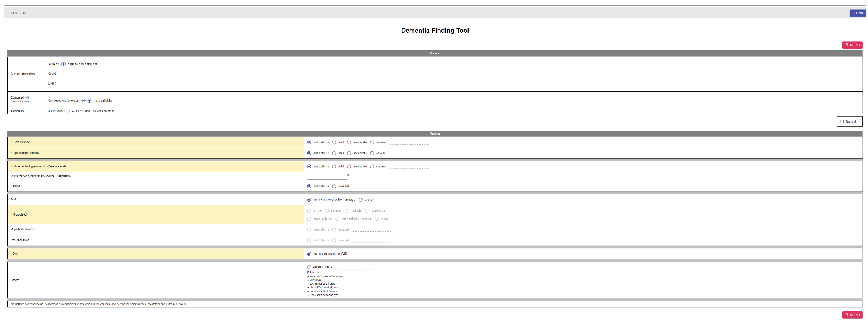Set Brain atrophy to severe
The width and height of the screenshot is (868, 323).
point(372,142)
